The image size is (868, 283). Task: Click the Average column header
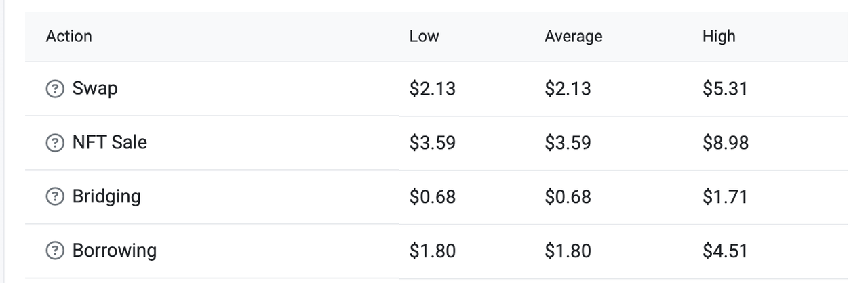(x=573, y=37)
